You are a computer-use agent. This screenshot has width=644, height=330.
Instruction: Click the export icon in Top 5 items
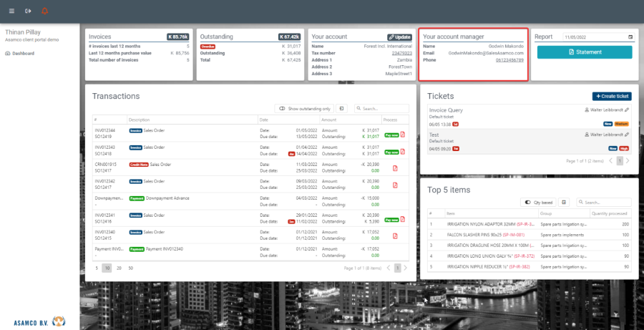point(563,203)
